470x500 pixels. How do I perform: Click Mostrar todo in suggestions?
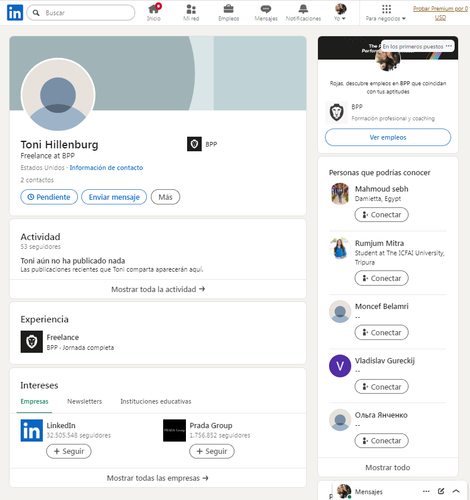click(388, 467)
